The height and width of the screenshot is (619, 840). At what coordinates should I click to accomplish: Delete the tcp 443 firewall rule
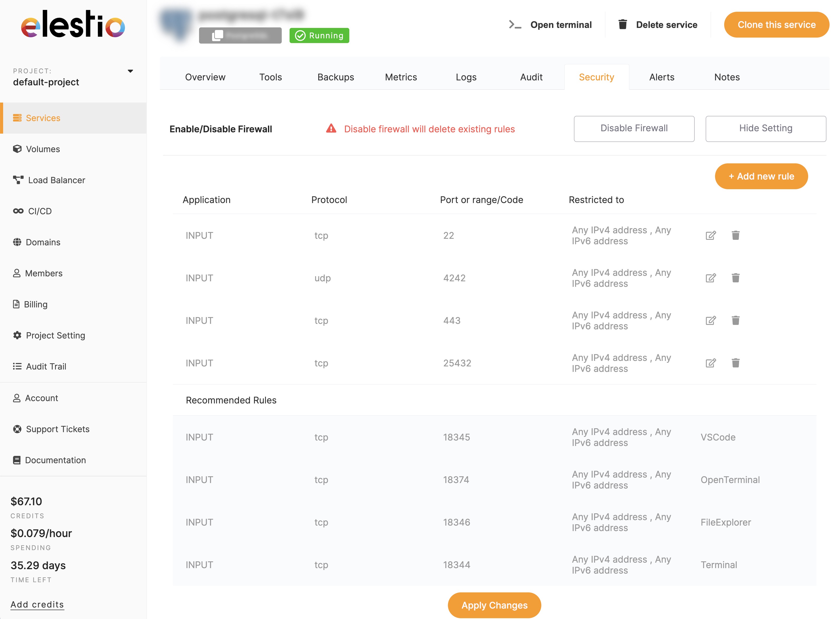(735, 320)
